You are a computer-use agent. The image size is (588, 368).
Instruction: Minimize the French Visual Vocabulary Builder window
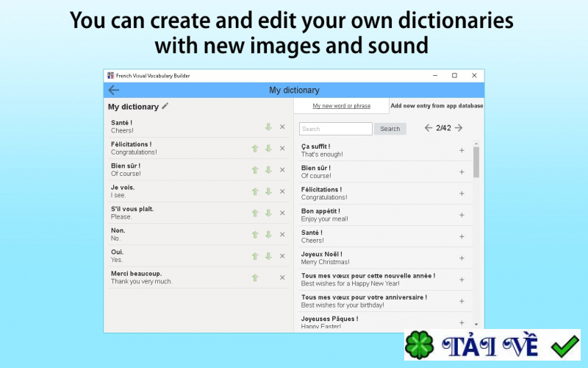click(x=435, y=76)
